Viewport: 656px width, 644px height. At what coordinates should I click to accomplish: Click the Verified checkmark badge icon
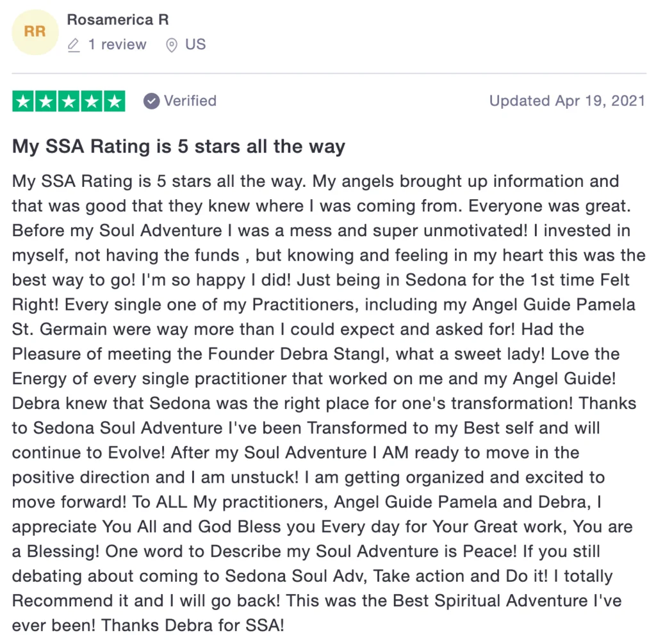click(x=151, y=101)
